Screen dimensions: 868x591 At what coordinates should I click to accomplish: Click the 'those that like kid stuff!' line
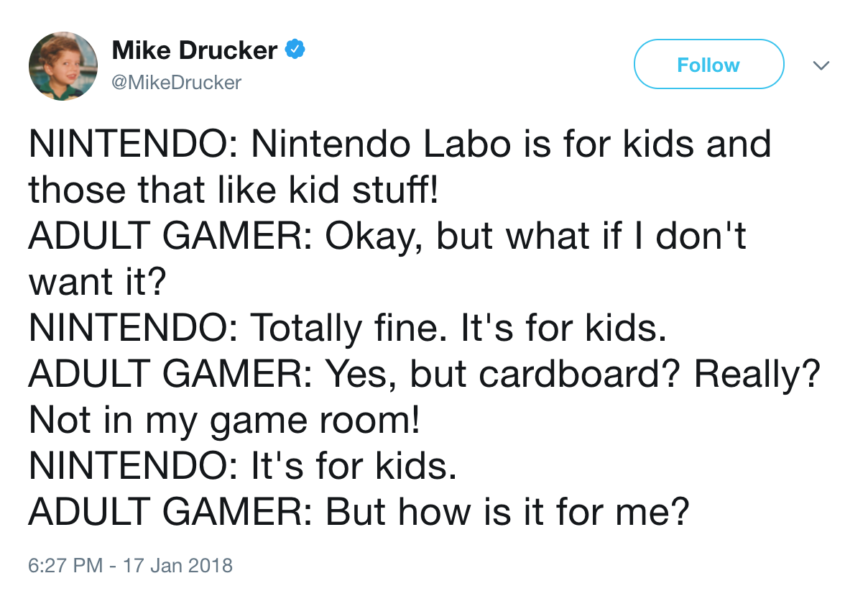point(233,190)
